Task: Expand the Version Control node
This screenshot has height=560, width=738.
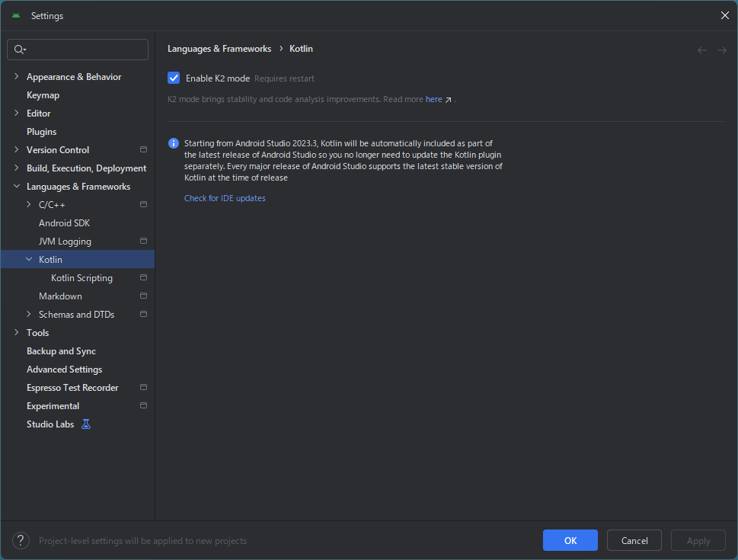Action: (x=17, y=150)
